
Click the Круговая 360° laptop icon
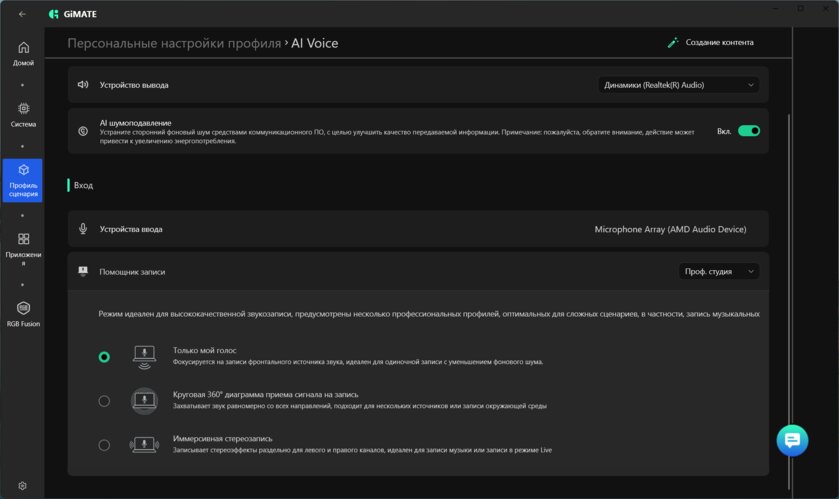[x=144, y=401]
